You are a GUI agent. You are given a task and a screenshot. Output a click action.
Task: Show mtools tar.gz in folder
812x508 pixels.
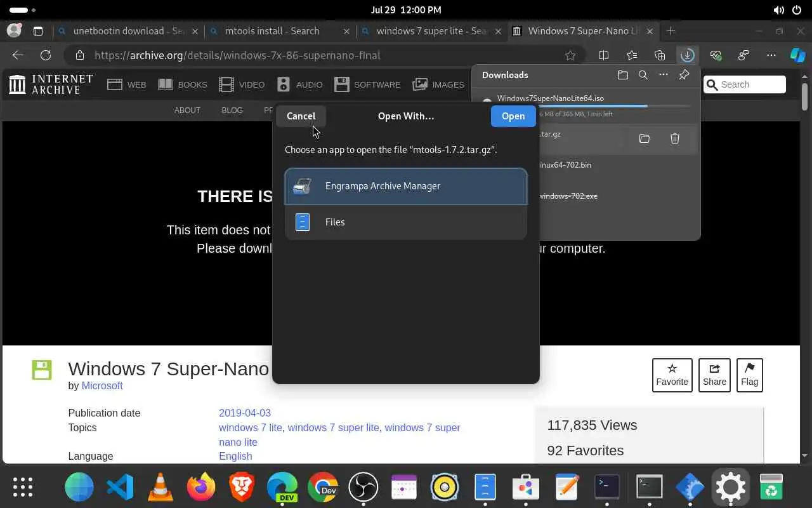(645, 138)
